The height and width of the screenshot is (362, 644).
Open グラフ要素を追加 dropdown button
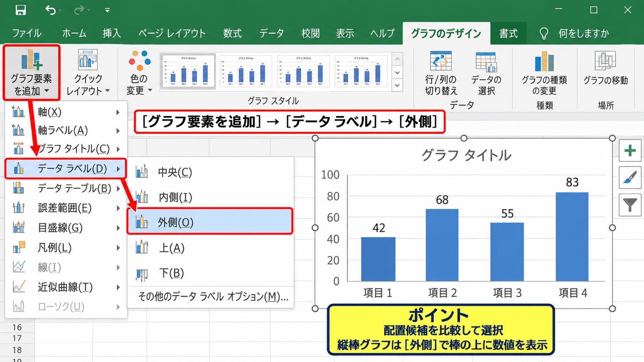point(31,72)
